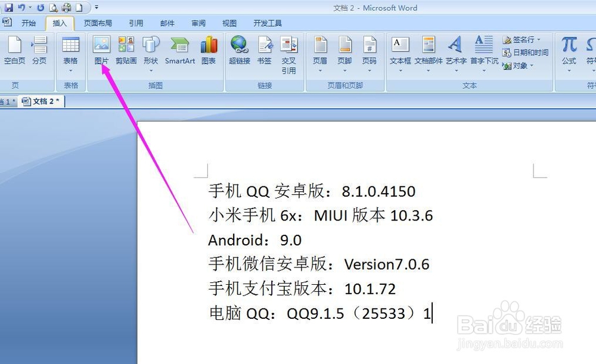Switch to the 文档 2 document tab

click(x=42, y=101)
